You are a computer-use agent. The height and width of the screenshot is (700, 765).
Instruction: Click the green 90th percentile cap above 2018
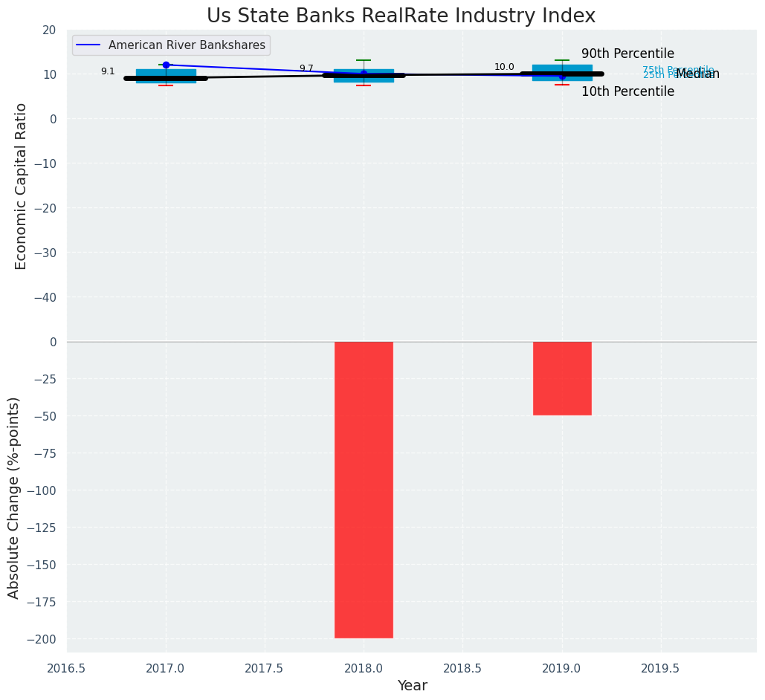click(364, 60)
